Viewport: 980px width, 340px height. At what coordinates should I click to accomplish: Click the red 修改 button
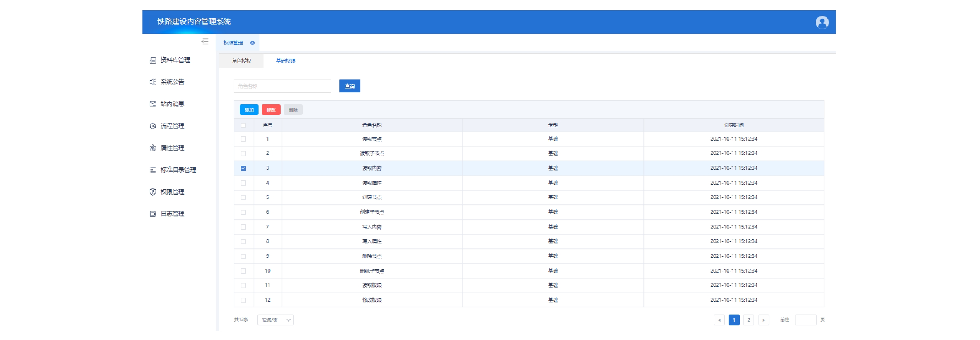click(x=271, y=110)
